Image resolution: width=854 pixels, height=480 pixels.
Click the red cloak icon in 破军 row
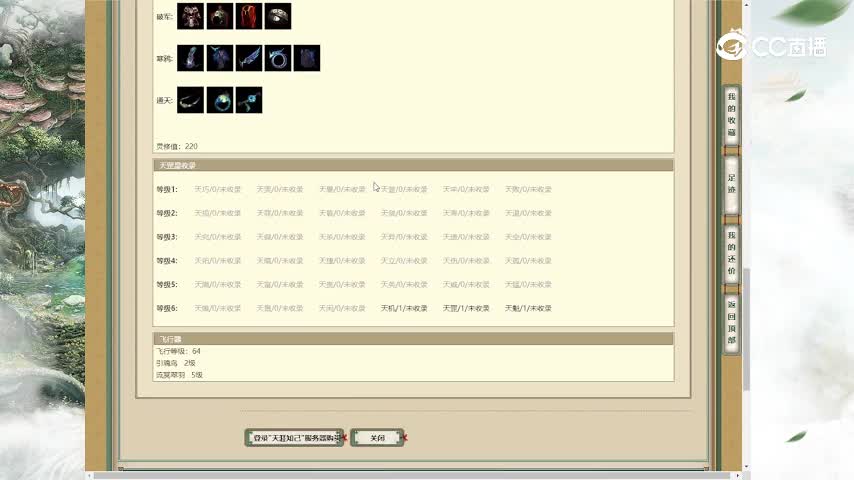249,16
